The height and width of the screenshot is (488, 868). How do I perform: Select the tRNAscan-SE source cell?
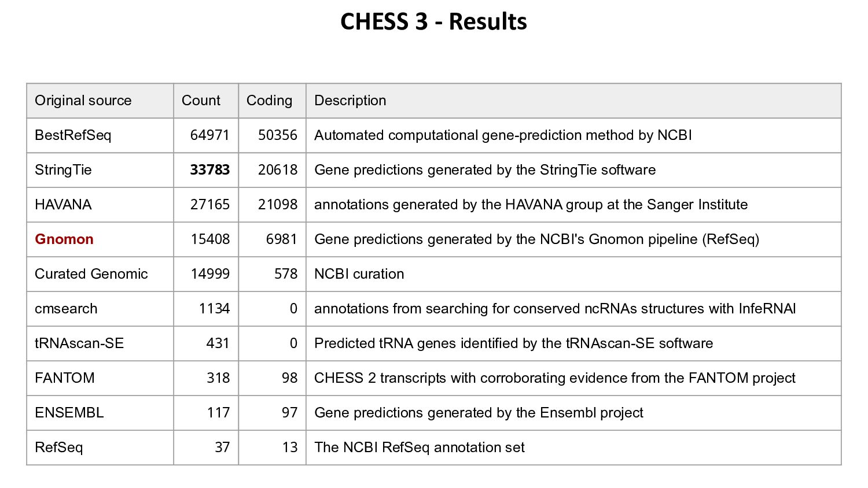[79, 343]
